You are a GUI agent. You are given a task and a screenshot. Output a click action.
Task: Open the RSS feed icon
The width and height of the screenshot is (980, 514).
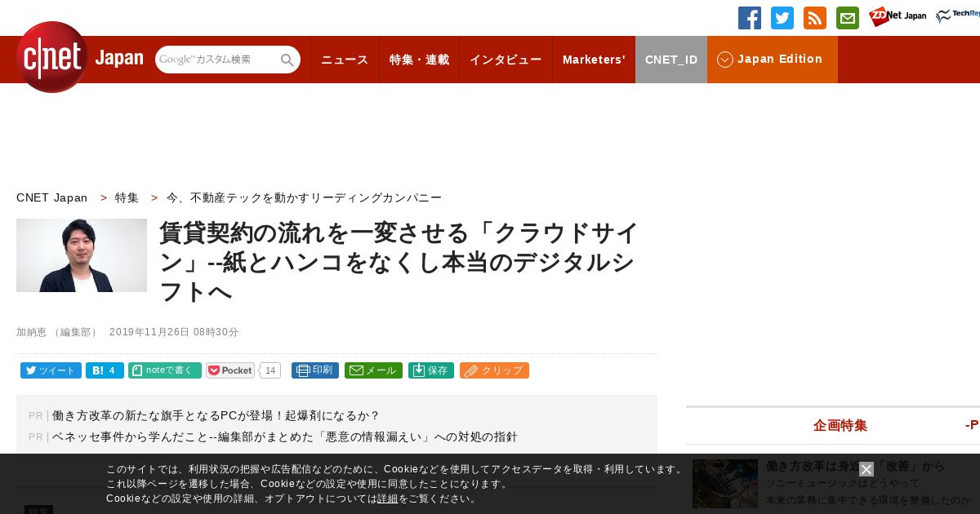click(x=815, y=18)
